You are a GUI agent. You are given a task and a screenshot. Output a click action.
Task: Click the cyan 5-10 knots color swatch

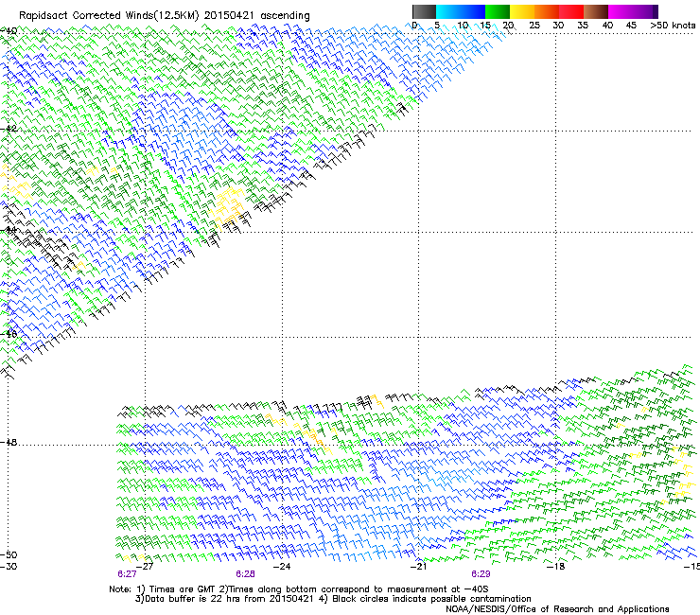(448, 11)
